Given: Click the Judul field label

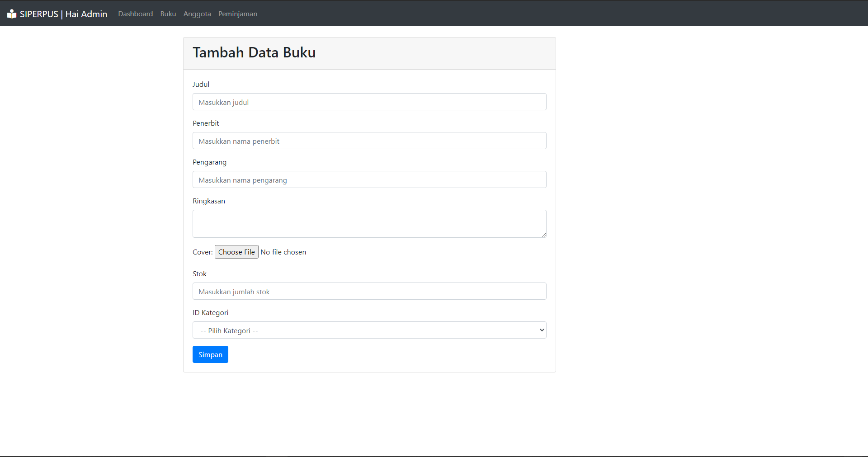Looking at the screenshot, I should click(201, 84).
